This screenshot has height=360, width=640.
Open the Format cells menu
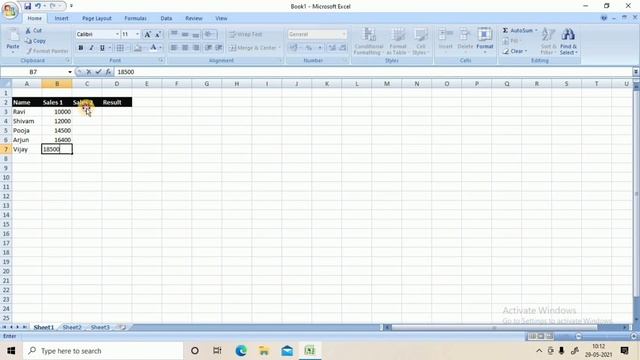[x=485, y=40]
